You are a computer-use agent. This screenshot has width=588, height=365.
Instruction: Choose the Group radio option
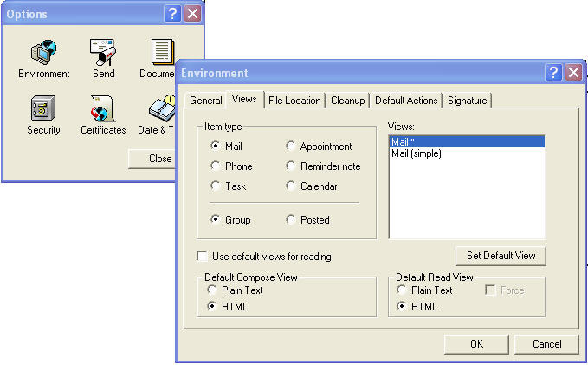click(x=216, y=219)
